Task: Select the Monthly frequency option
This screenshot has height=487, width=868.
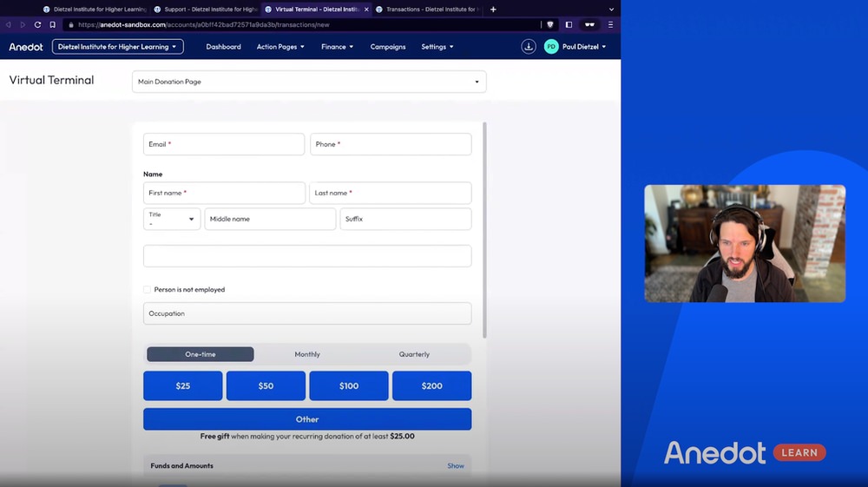Action: pos(307,354)
